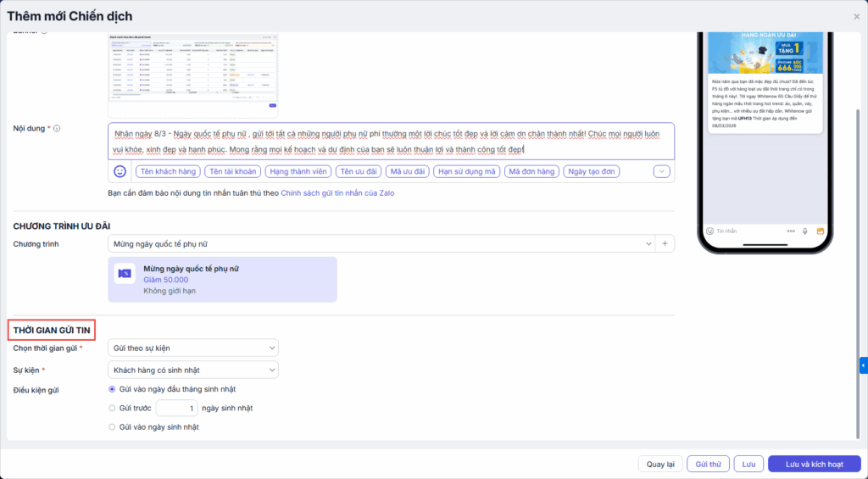Screen dimensions: 868x479
Task: Click the sticker icon in phone preview
Action: coord(709,231)
